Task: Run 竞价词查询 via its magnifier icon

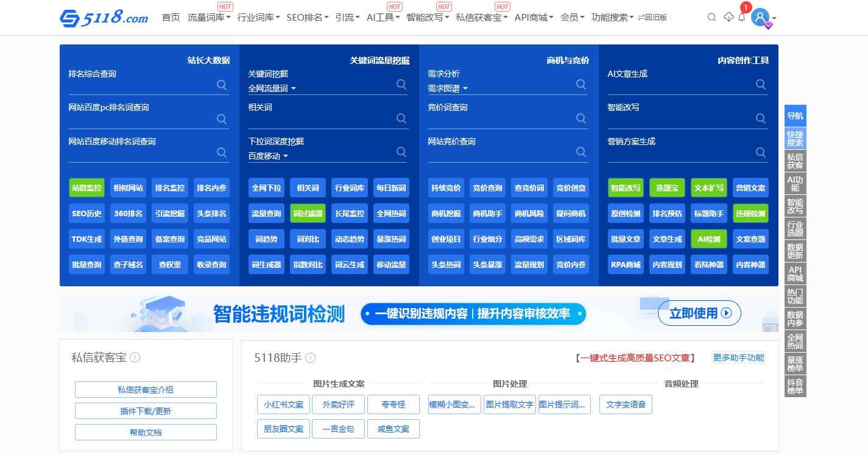Action: point(580,118)
